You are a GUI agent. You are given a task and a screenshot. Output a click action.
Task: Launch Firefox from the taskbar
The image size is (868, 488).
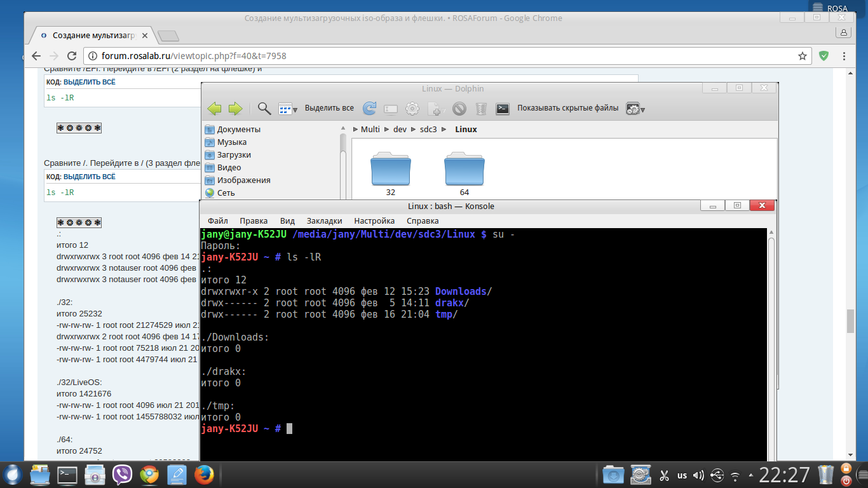click(x=203, y=475)
